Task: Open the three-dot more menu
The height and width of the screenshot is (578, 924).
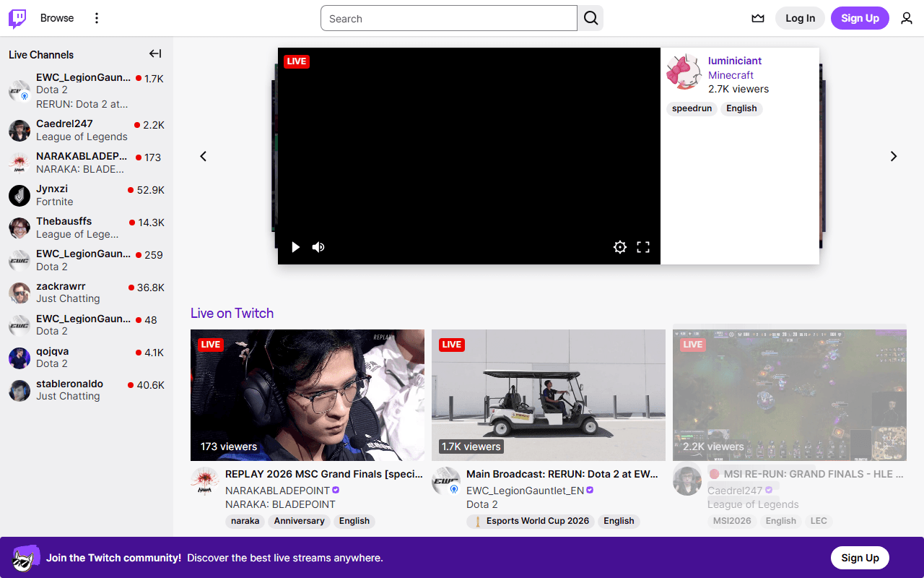Action: tap(97, 18)
